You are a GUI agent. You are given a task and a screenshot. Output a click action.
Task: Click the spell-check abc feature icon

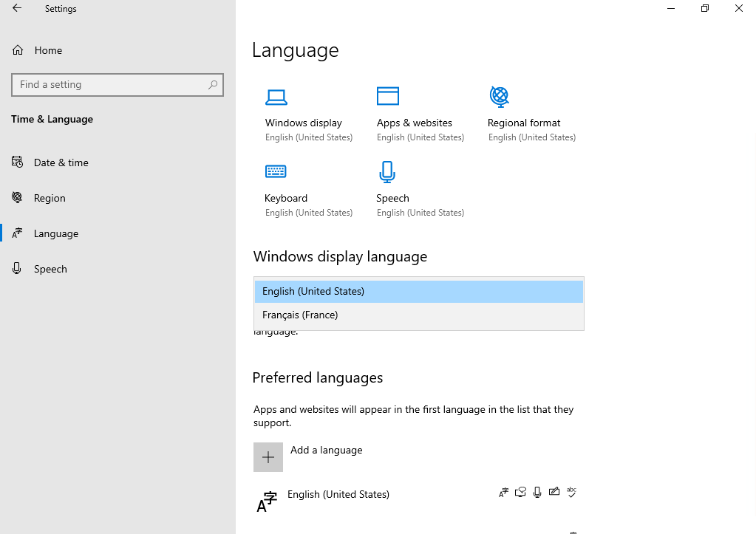point(571,492)
